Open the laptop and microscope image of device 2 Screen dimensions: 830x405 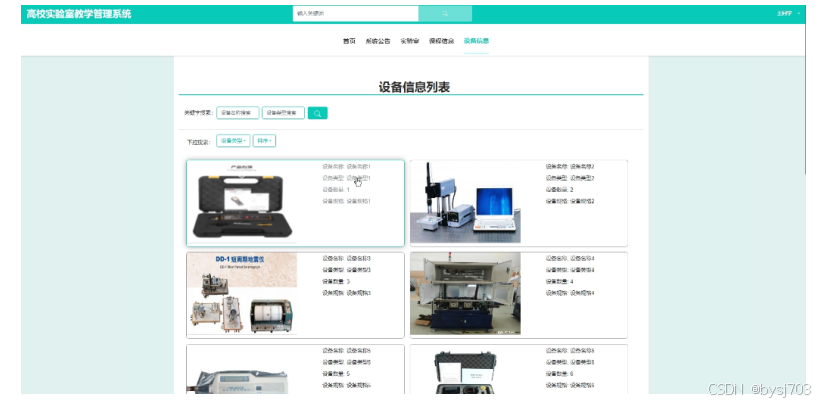point(465,202)
